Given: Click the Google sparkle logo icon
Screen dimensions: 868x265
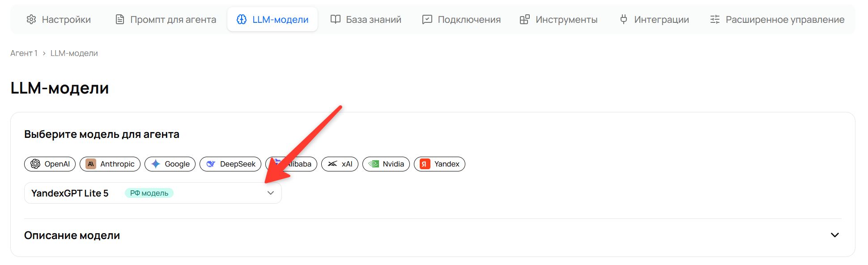Looking at the screenshot, I should click(x=156, y=164).
